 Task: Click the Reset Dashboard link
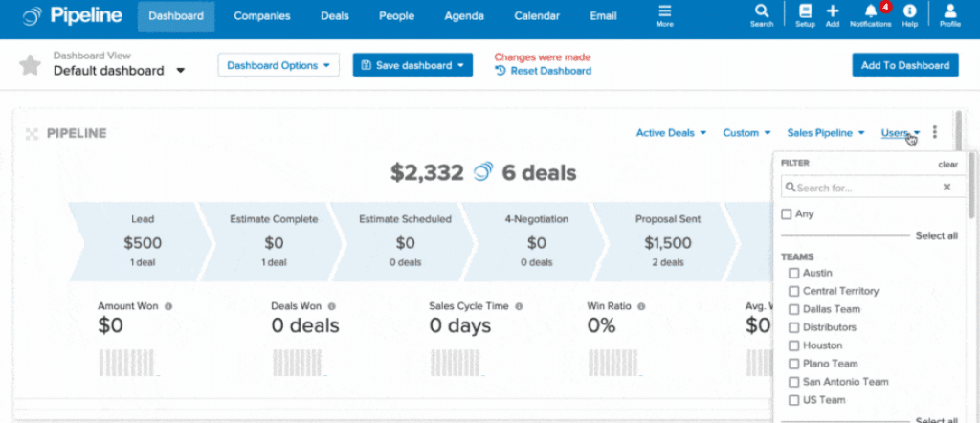click(x=550, y=71)
